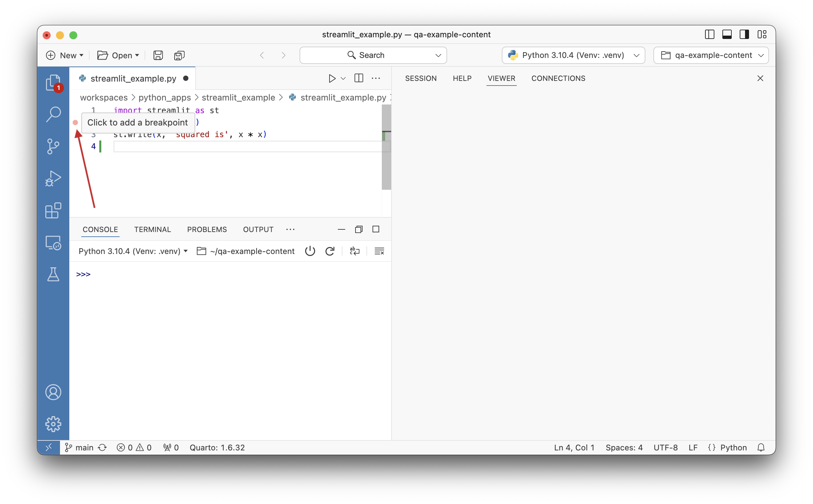Expand the qa-example-content workspace dropdown
813x504 pixels.
(762, 55)
